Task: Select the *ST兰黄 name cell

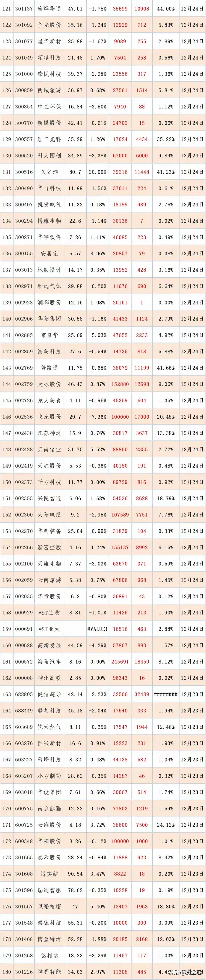Action: [x=49, y=613]
